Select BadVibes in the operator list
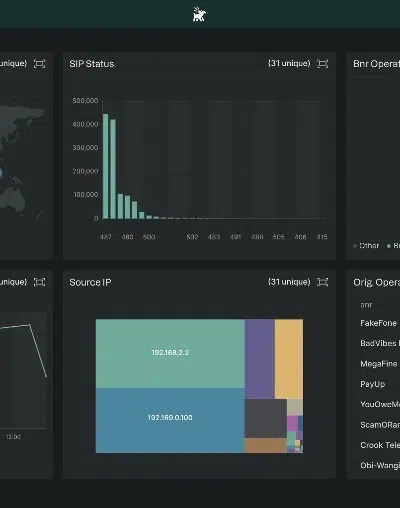This screenshot has height=508, width=400. [x=380, y=343]
